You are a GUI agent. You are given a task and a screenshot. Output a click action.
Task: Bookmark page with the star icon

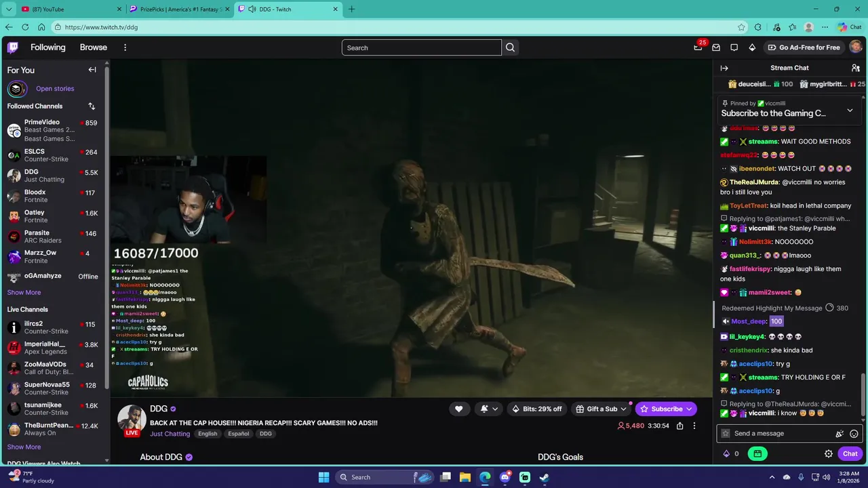tap(741, 27)
